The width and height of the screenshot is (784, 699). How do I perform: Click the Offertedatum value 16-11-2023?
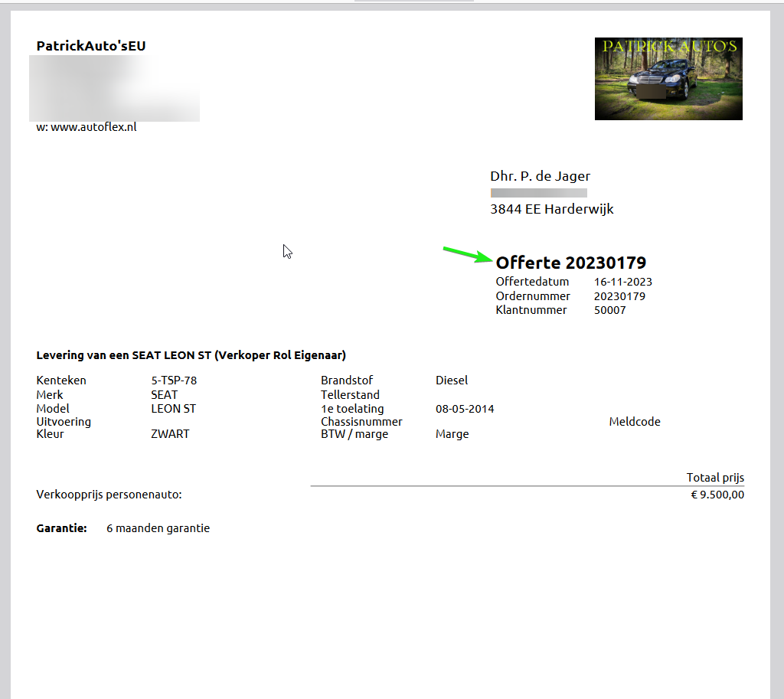[623, 282]
